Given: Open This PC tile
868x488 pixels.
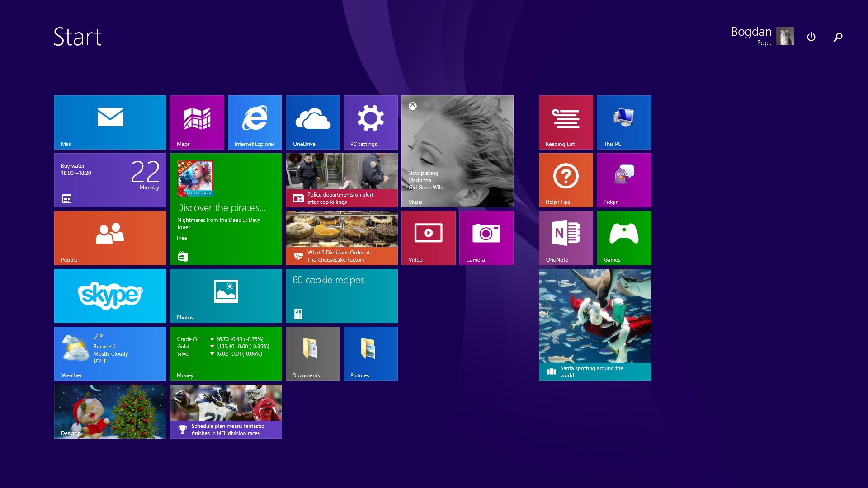Looking at the screenshot, I should point(624,122).
